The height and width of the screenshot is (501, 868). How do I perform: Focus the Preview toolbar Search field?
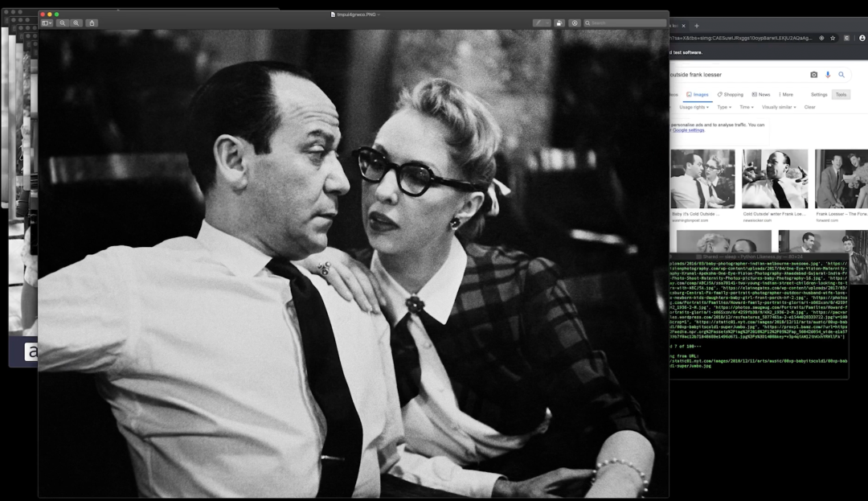624,23
